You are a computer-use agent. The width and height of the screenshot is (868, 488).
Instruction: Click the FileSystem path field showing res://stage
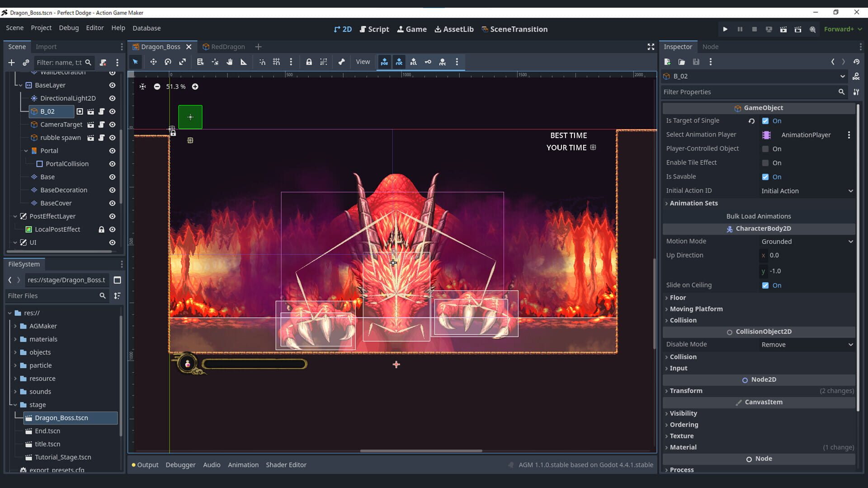click(x=66, y=280)
